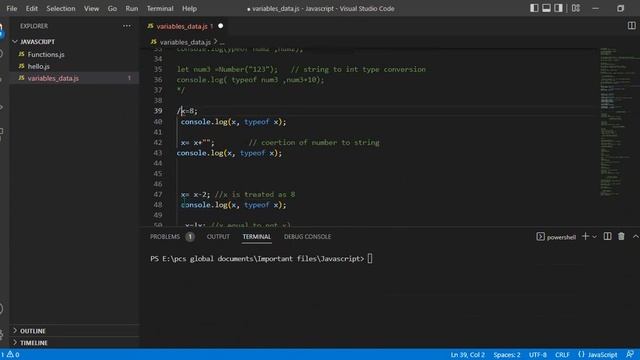Toggle primary sidebar layout icon
Image resolution: width=640 pixels, height=360 pixels.
(534, 8)
